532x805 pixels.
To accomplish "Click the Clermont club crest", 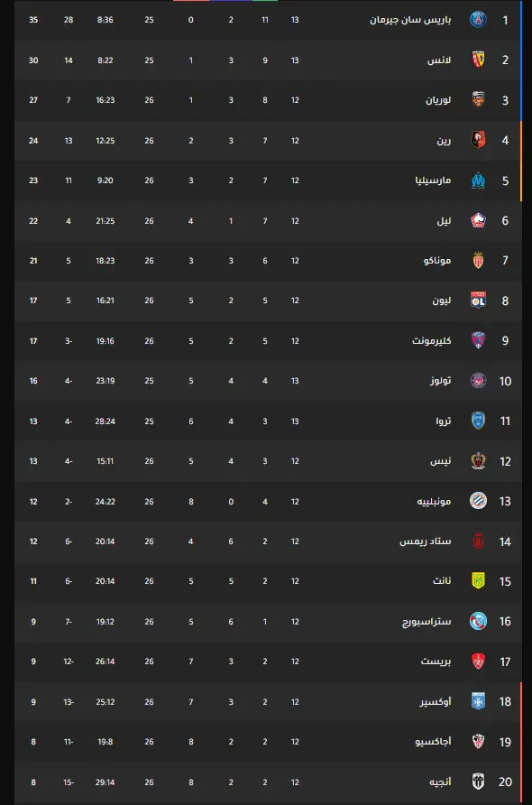I will (x=478, y=340).
